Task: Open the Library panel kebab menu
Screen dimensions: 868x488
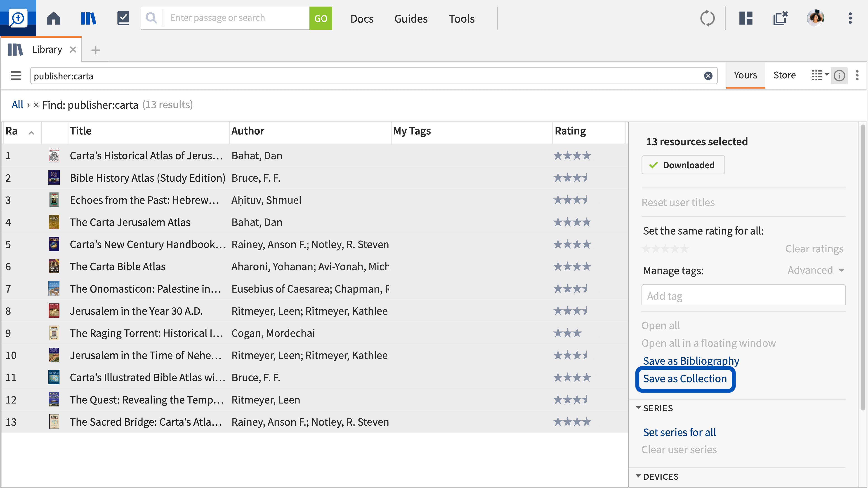Action: click(x=858, y=75)
